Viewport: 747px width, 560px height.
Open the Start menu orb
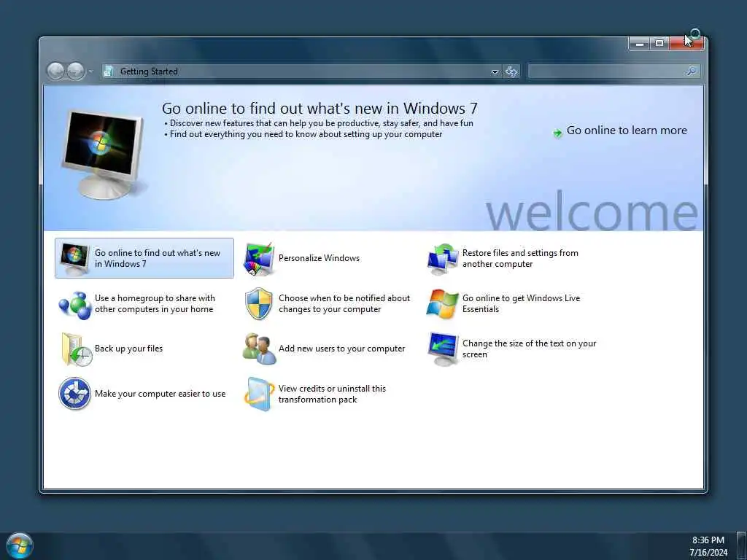(20, 545)
